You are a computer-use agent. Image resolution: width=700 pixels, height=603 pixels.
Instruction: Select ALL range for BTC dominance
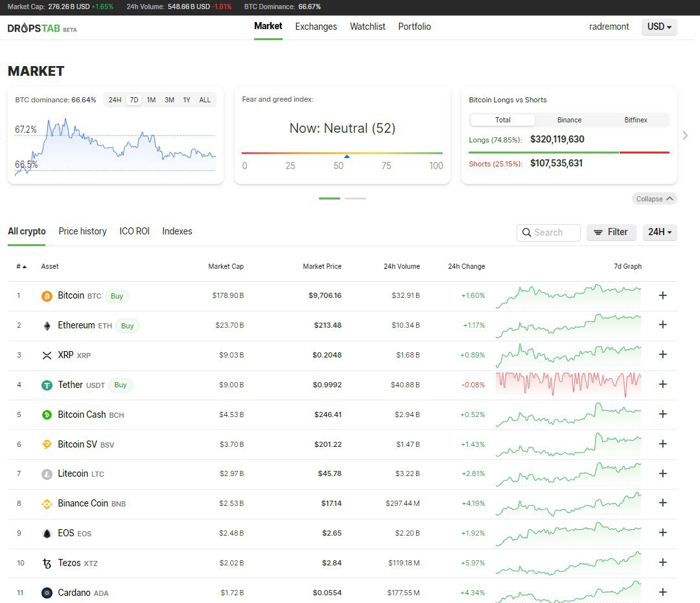point(204,100)
